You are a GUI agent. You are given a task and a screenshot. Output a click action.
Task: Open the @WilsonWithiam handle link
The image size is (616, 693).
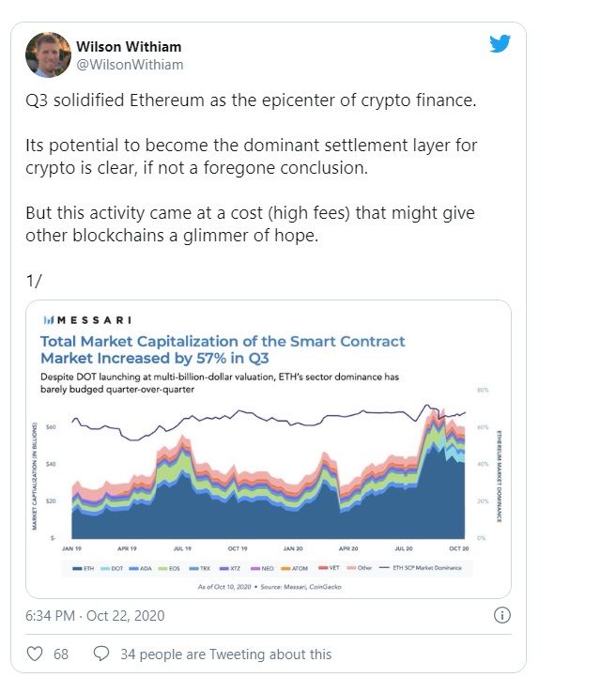(x=130, y=65)
